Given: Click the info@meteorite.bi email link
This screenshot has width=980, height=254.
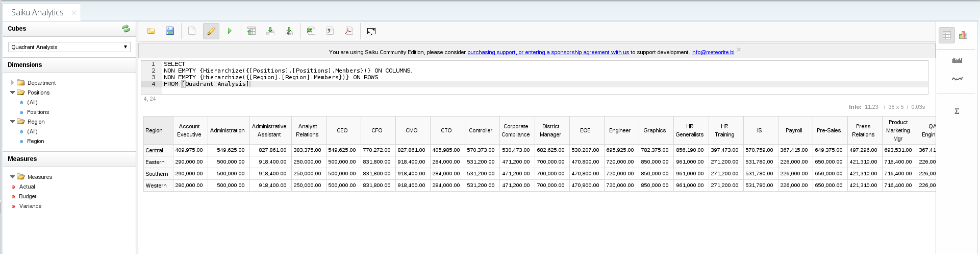Looking at the screenshot, I should 713,52.
